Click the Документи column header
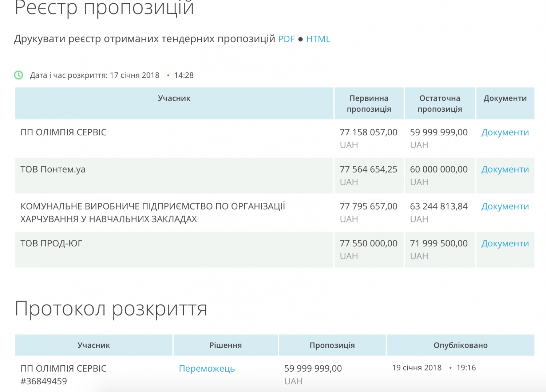 tap(505, 98)
